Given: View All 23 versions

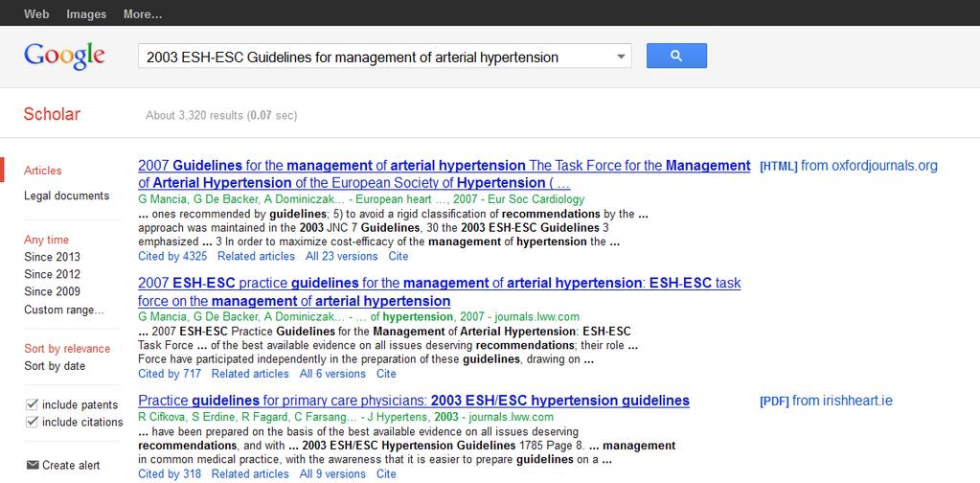Looking at the screenshot, I should click(x=342, y=256).
